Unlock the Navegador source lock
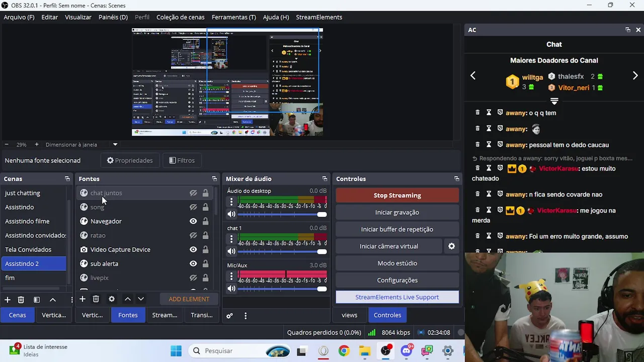 click(205, 221)
